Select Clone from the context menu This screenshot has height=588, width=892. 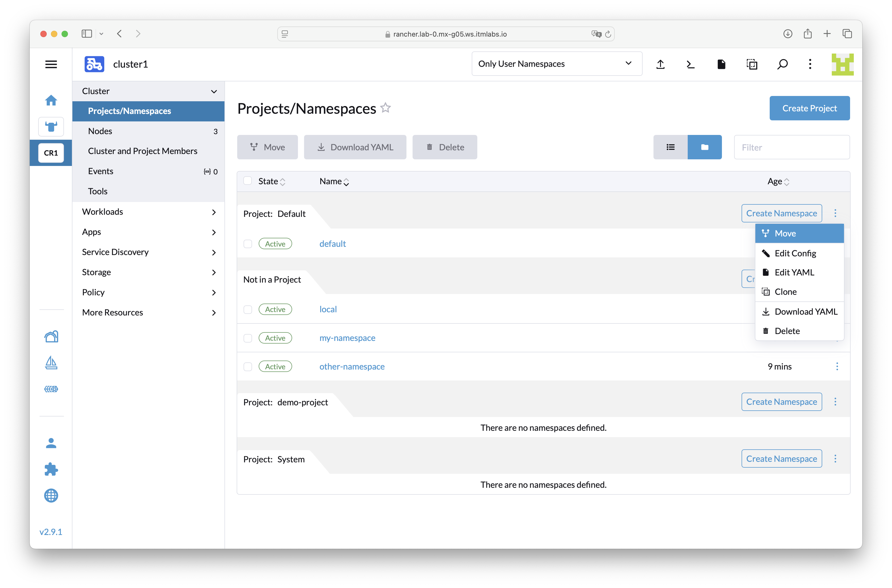(785, 292)
